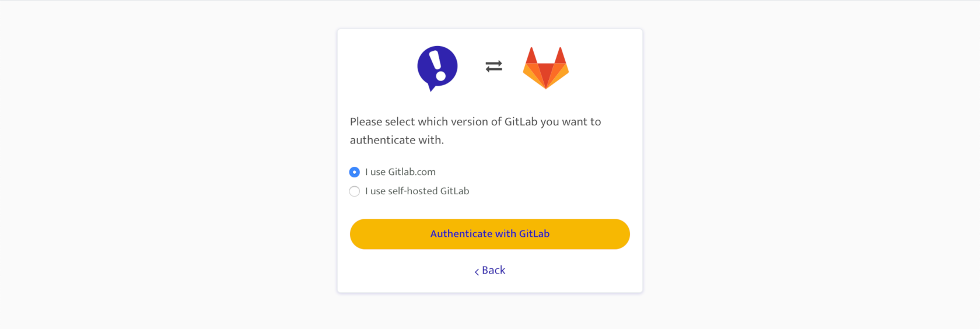Click the small chevron left of Back
Image resolution: width=980 pixels, height=329 pixels.
477,271
